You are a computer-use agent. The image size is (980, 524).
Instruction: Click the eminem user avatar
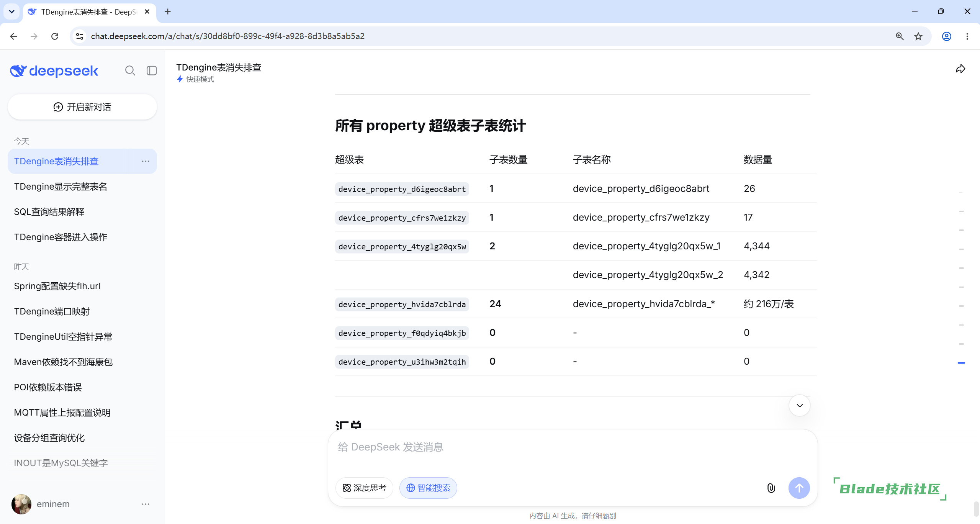[21, 504]
